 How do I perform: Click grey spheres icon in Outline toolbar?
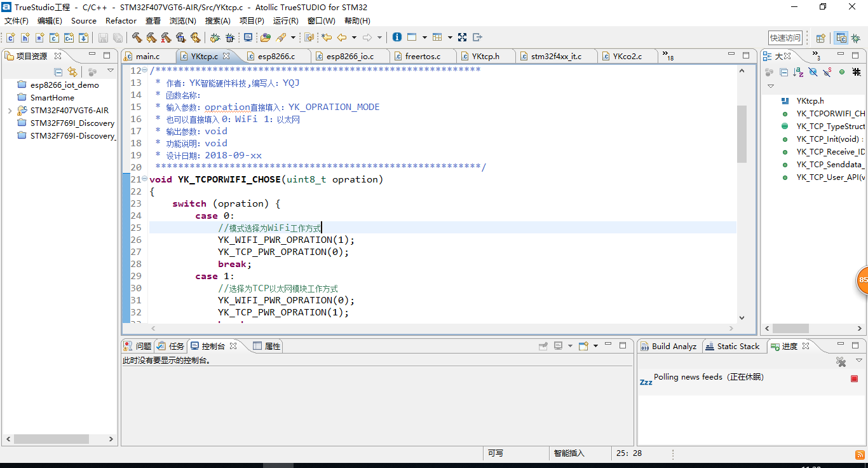tap(769, 72)
